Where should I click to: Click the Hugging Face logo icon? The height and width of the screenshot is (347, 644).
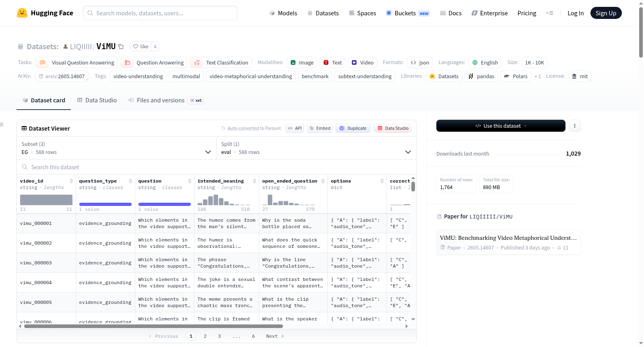[22, 13]
